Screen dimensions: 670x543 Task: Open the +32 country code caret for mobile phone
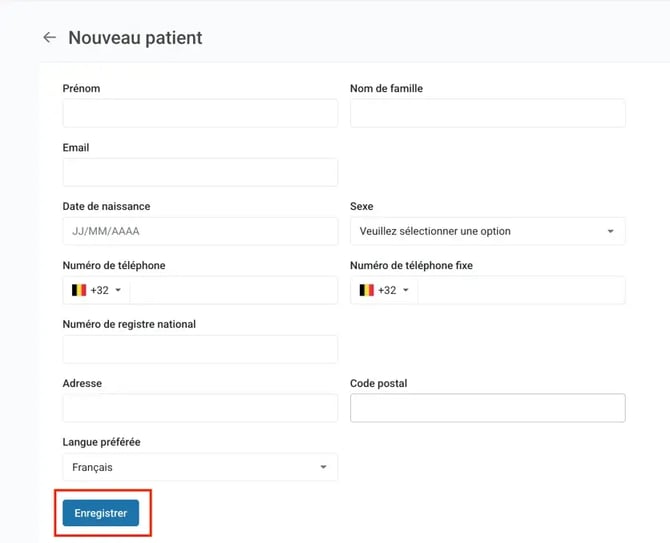point(118,291)
